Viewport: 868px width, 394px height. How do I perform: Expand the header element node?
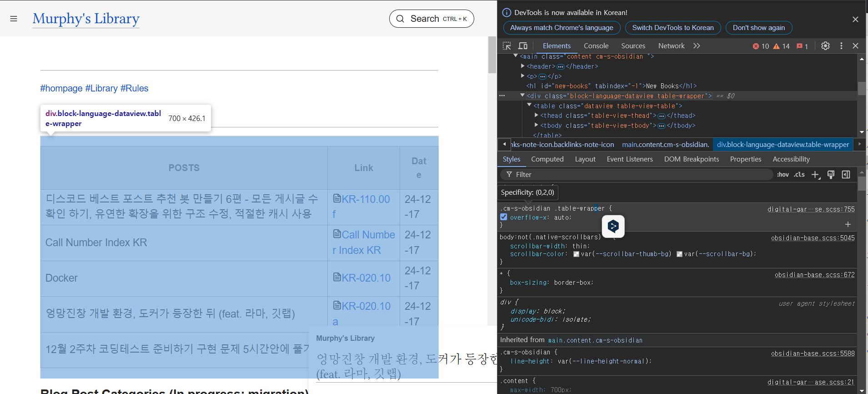(x=523, y=66)
